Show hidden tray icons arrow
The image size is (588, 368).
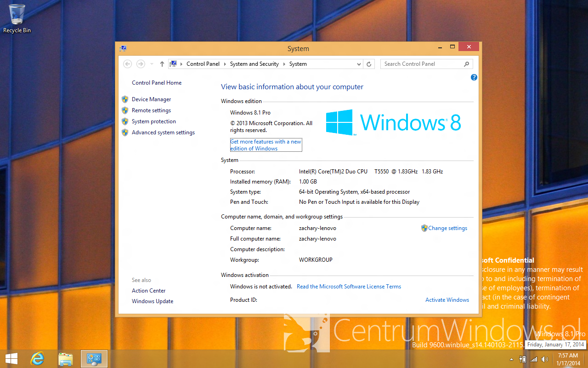click(x=512, y=359)
